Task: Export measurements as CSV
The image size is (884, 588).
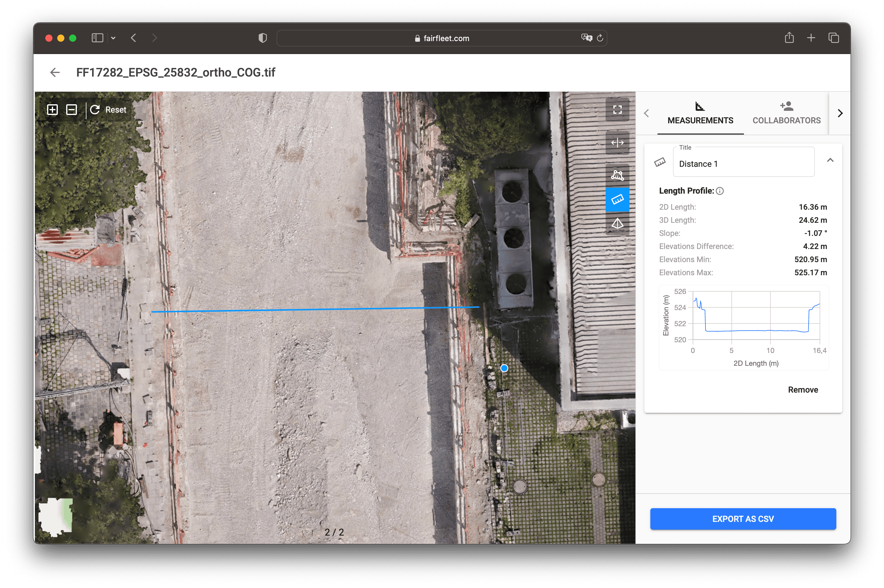Action: (x=743, y=519)
